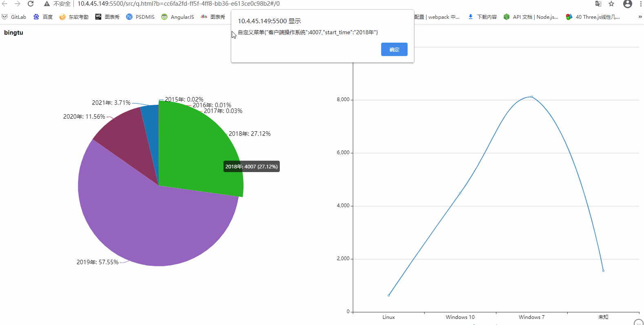Open the PSDMIS bookmark

(140, 17)
